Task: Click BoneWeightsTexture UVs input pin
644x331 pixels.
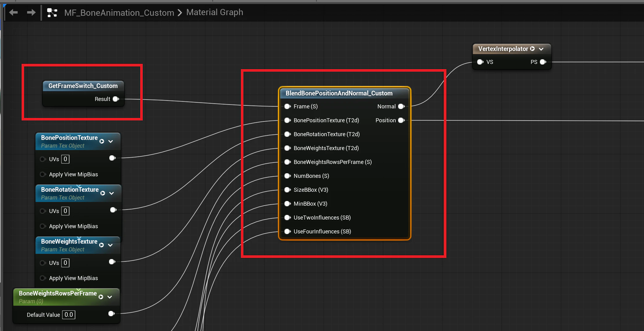Action: tap(43, 263)
